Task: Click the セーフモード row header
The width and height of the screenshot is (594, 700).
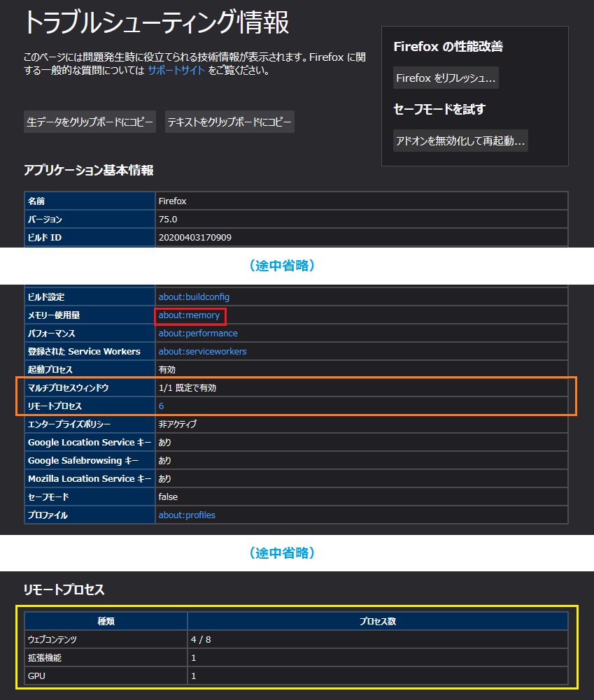Action: tap(90, 497)
